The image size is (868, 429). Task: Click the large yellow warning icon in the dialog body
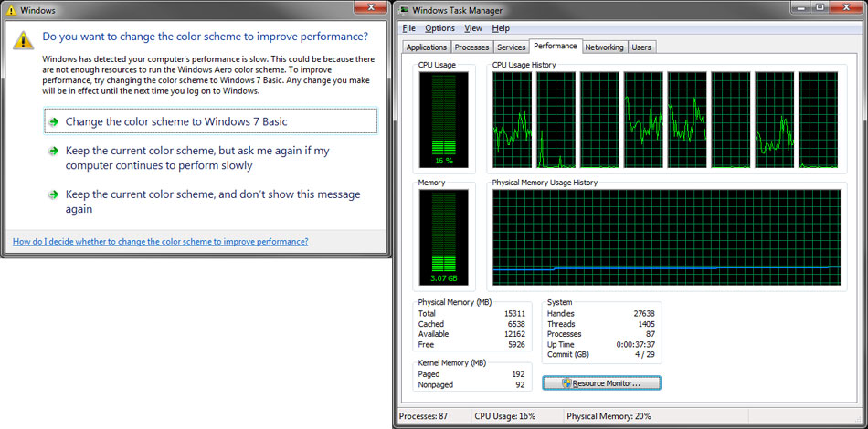(x=23, y=39)
